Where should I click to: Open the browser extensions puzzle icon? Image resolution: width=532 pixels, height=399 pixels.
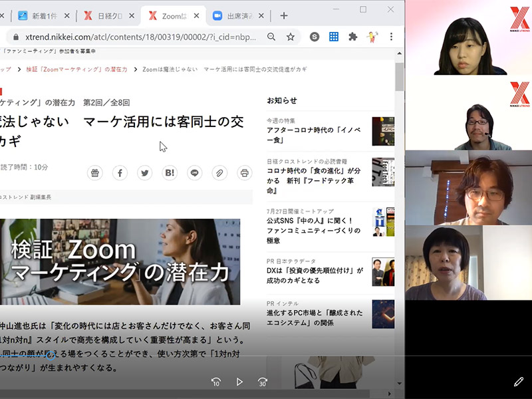[x=352, y=37]
